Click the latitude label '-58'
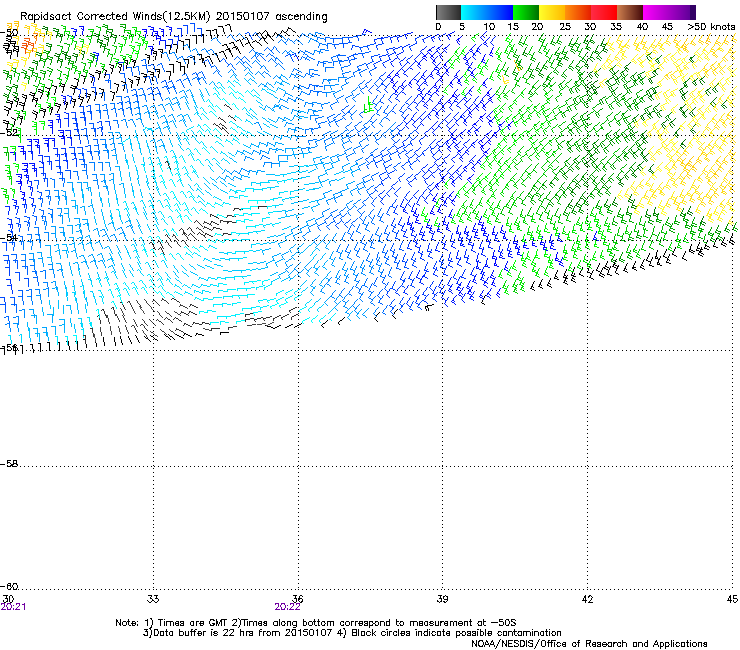 click(9, 464)
